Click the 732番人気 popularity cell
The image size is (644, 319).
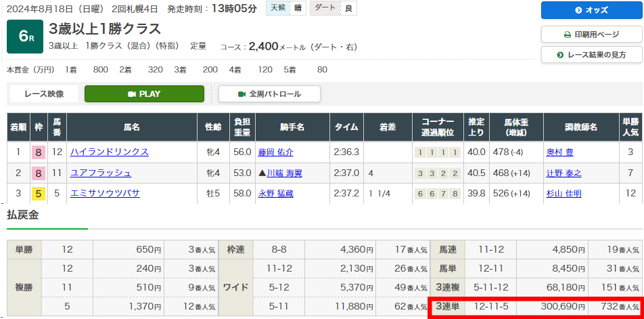pos(619,306)
